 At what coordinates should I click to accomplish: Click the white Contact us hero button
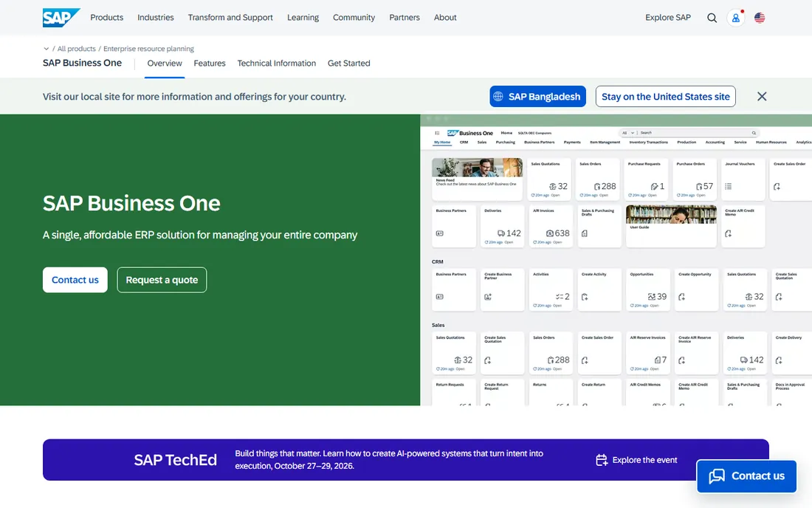(75, 280)
